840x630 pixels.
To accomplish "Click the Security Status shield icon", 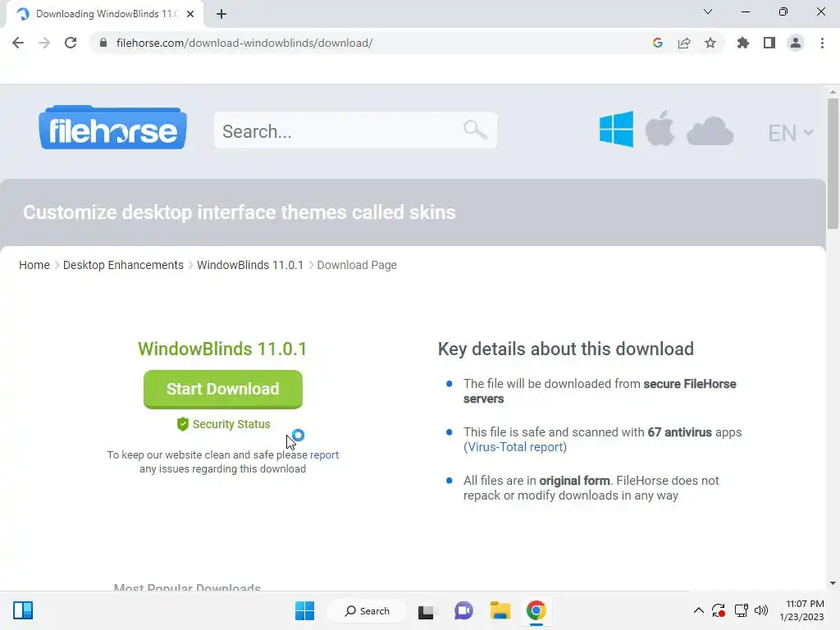I will point(183,424).
